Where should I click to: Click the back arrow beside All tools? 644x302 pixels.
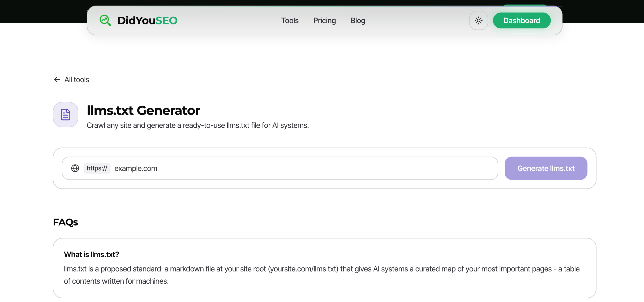57,79
